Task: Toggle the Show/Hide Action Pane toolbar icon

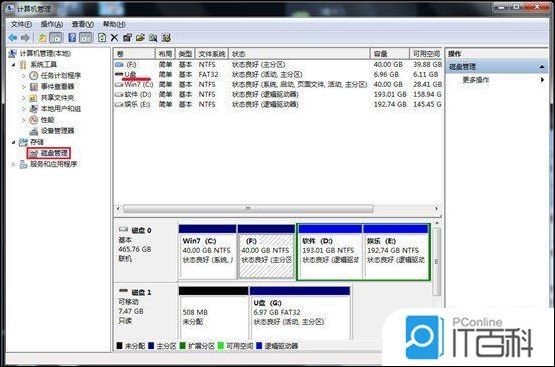Action: [85, 38]
